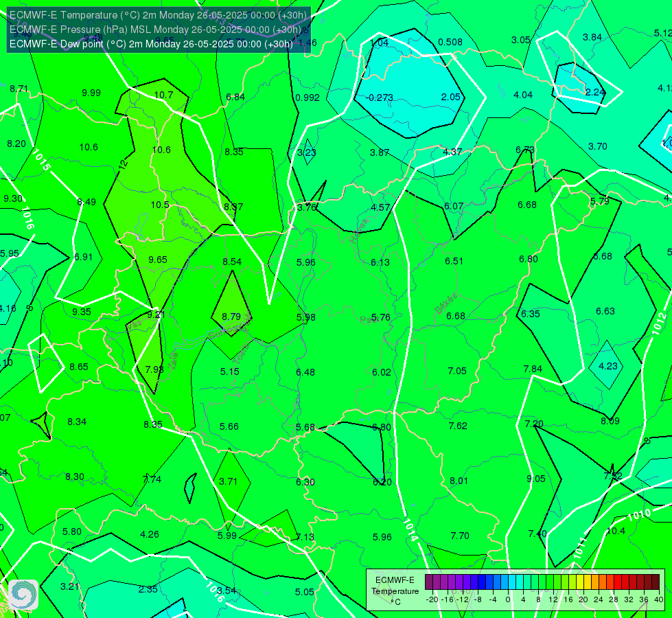Viewport: 672px width, 618px height.
Task: Click the temperature value 8.79
Action: [231, 317]
